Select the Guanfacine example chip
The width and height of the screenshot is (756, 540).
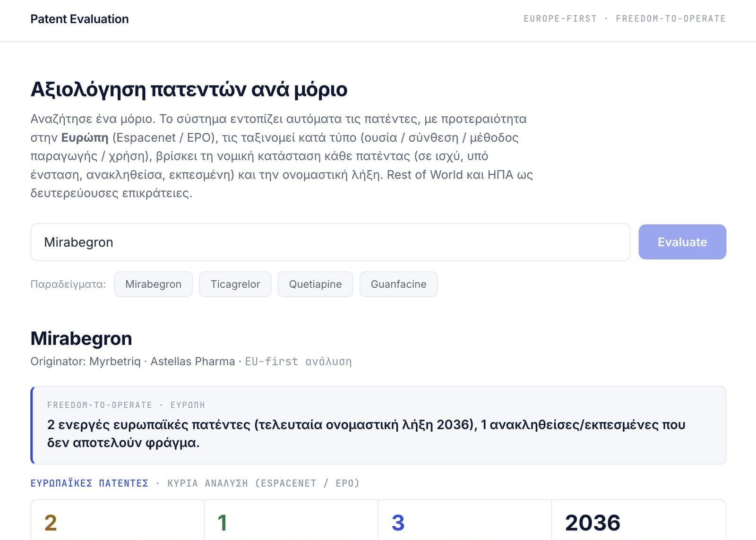click(398, 284)
